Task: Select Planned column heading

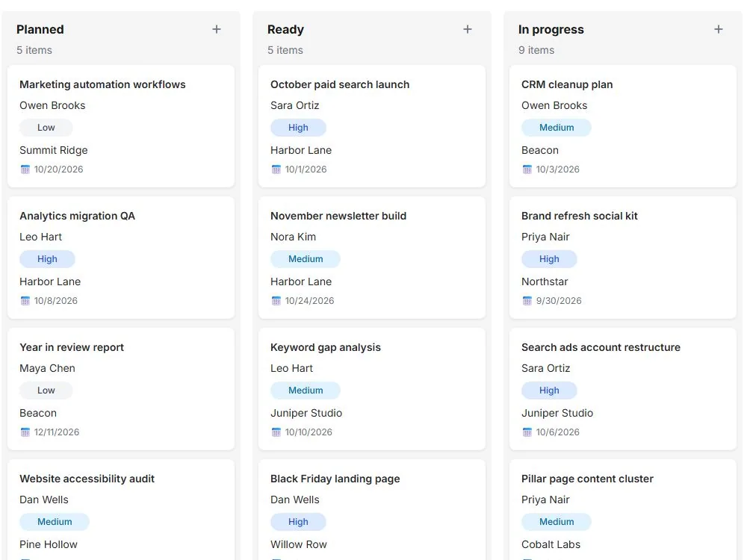Action: [40, 30]
